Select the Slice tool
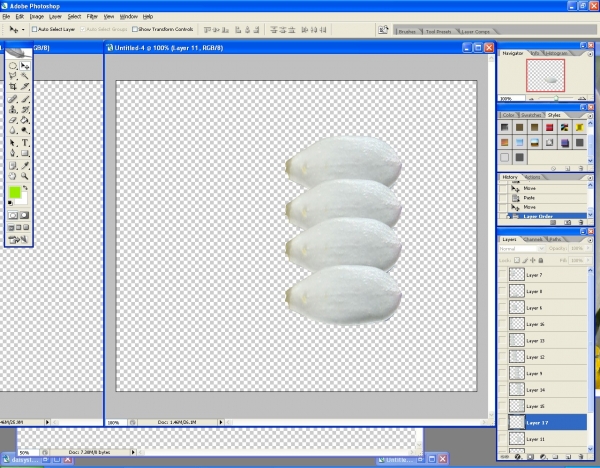The image size is (600, 468). pos(24,86)
